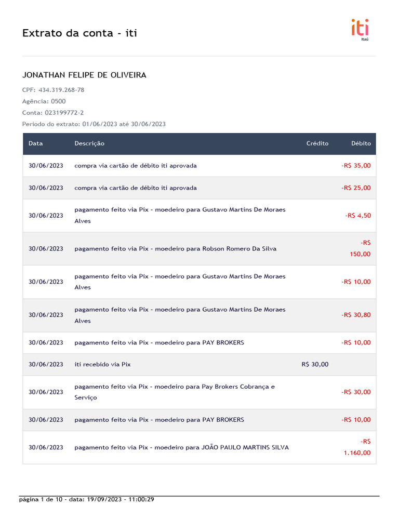Click the iti Itaú logo
This screenshot has width=399, height=532.
pos(361,29)
